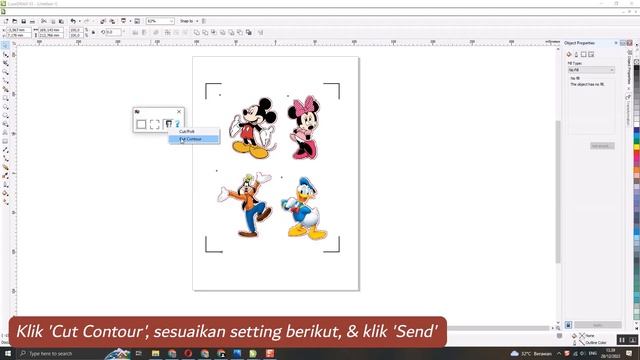Open the notification center icon
Image resolution: width=640 pixels, height=360 pixels.
click(x=629, y=353)
